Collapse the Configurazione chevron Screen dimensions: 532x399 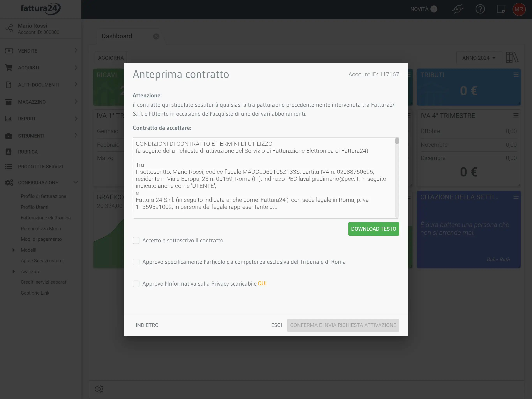click(x=76, y=182)
